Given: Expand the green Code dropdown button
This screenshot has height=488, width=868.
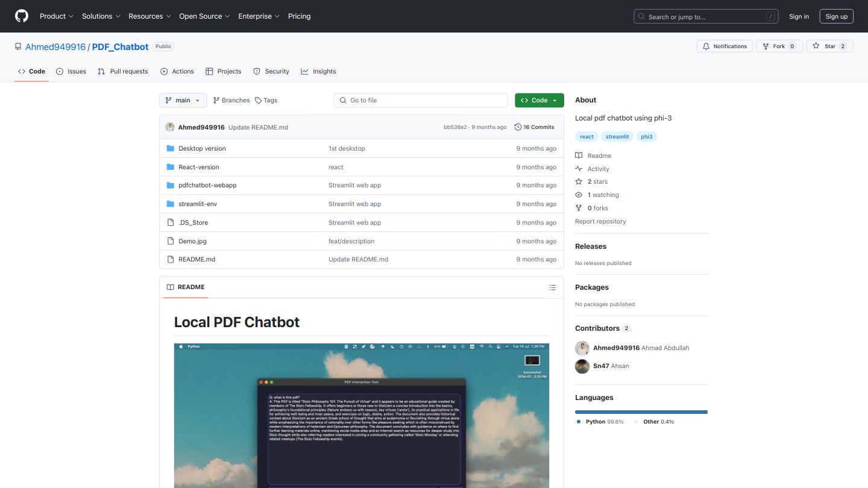Looking at the screenshot, I should (539, 101).
